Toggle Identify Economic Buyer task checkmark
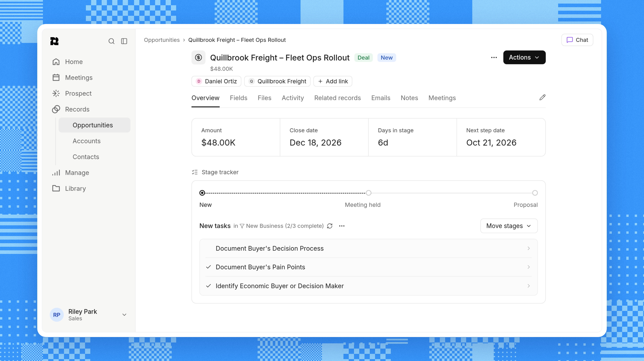Viewport: 644px width, 361px height. pyautogui.click(x=209, y=286)
